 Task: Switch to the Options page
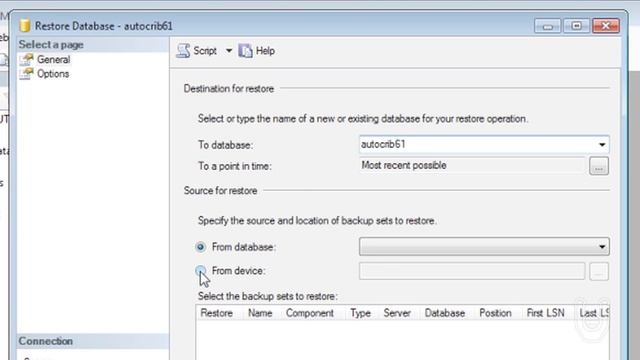coord(53,74)
